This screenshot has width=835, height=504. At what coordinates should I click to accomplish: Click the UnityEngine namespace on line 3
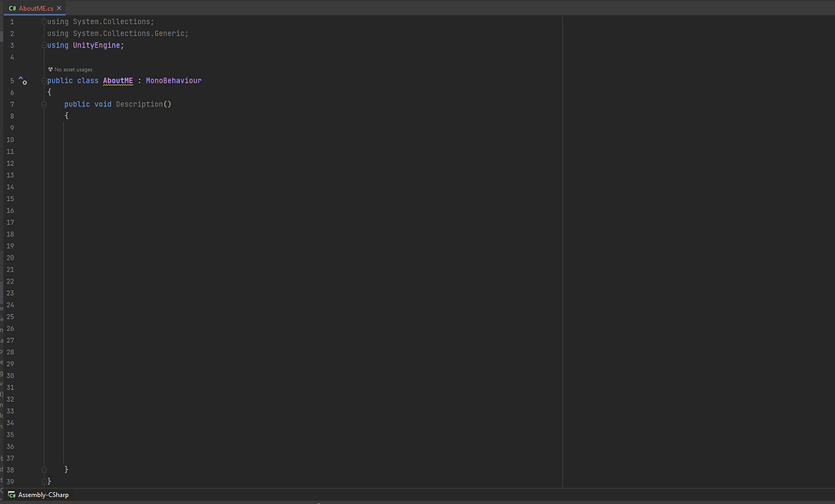(96, 45)
